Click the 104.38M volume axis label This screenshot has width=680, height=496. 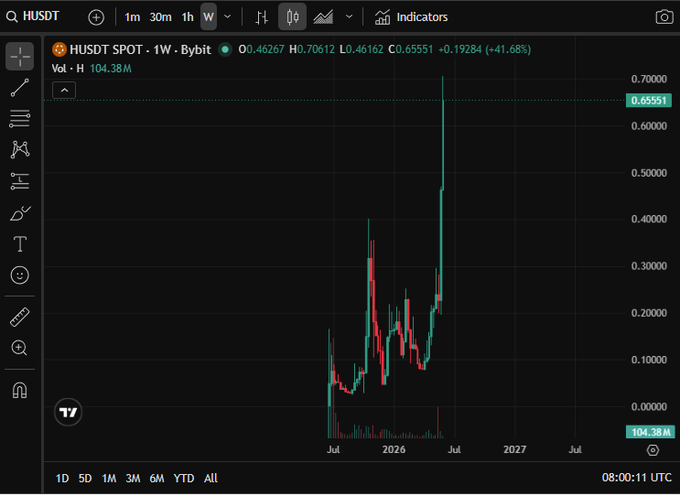point(650,432)
